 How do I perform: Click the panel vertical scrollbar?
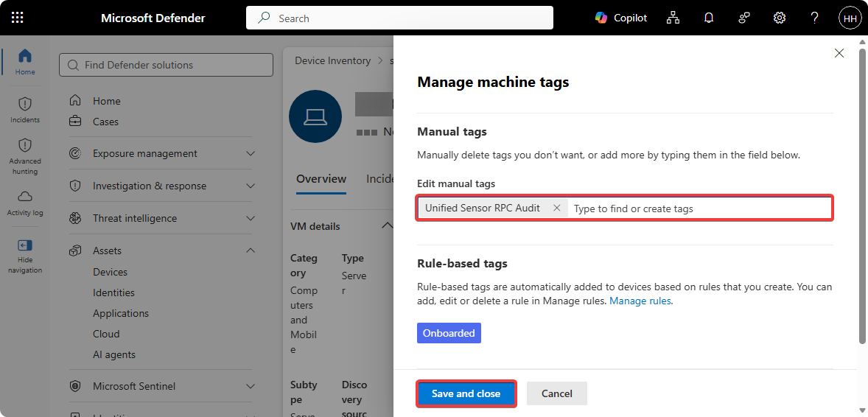click(861, 196)
